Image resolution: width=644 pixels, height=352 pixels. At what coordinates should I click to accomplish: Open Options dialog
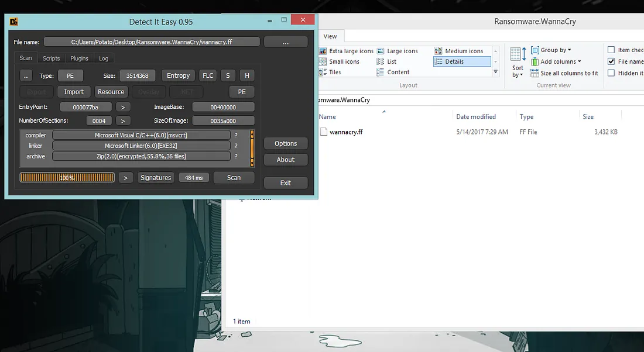286,144
